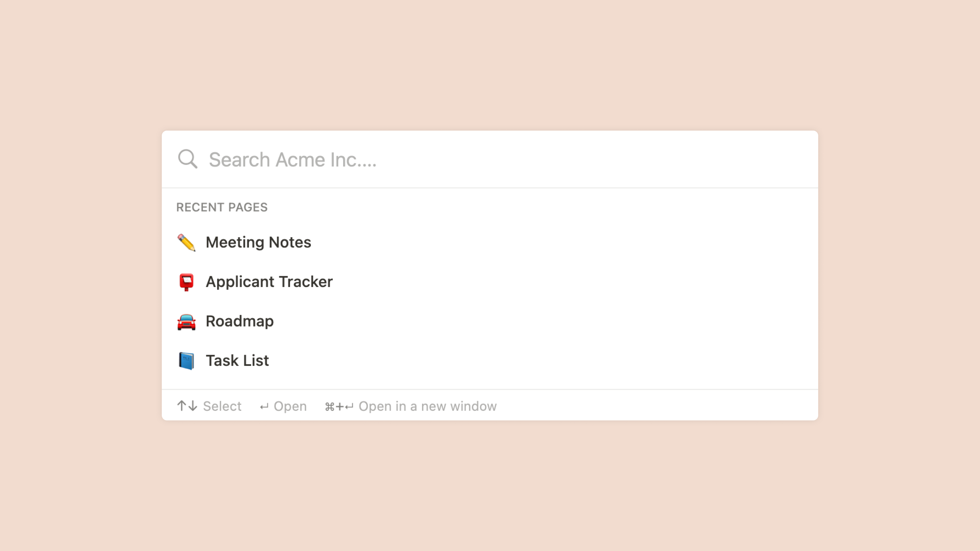Click the postbox icon for Applicant Tracker

[186, 281]
